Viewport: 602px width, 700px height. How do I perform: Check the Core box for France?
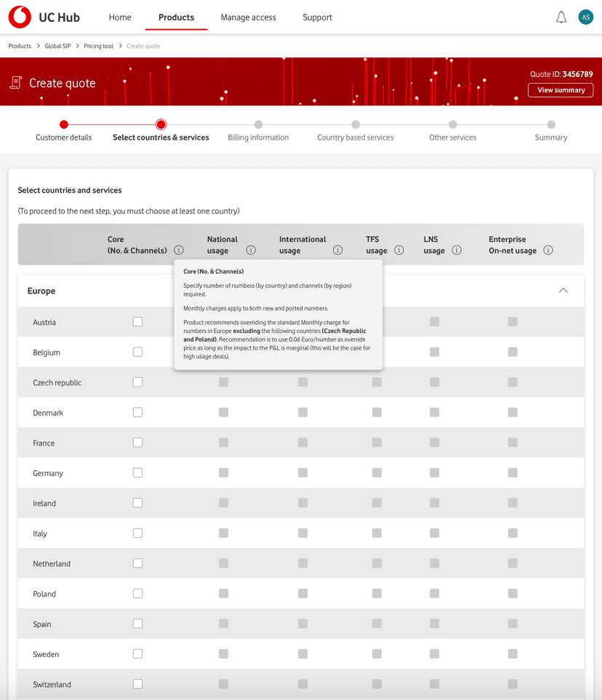pos(137,443)
